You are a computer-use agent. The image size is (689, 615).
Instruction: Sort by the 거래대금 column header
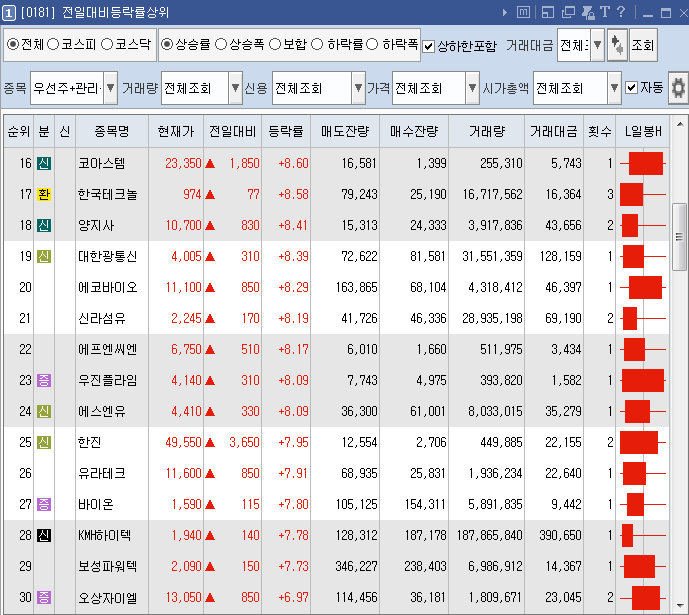tap(554, 131)
